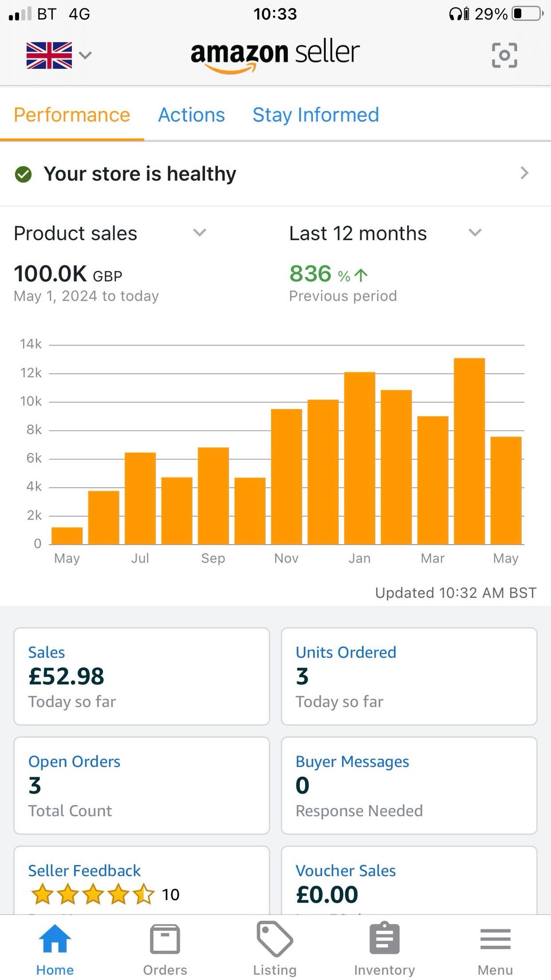The height and width of the screenshot is (980, 551).
Task: View Buyer Messages response needed
Action: (409, 785)
